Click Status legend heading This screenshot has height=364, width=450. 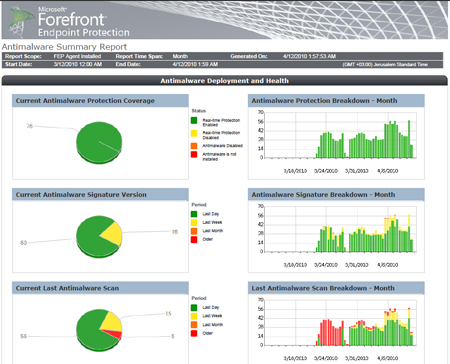click(x=199, y=111)
